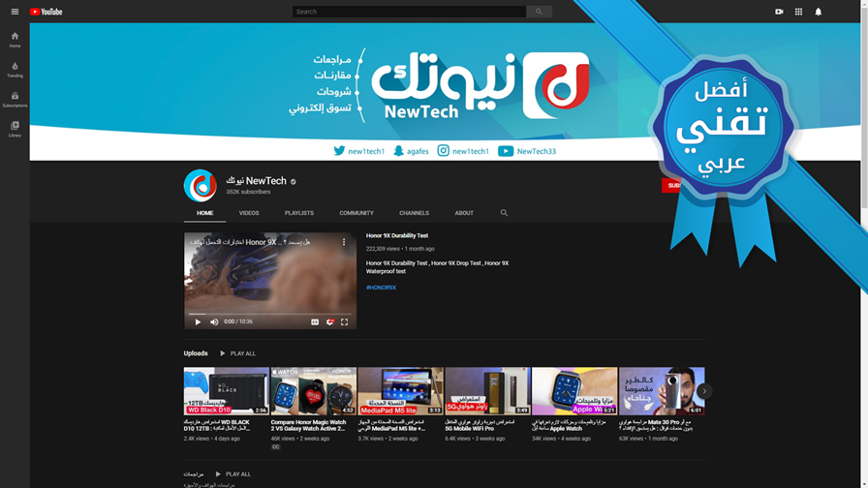Open Mate 30 Pro review thumbnail
The image size is (868, 488).
[662, 391]
